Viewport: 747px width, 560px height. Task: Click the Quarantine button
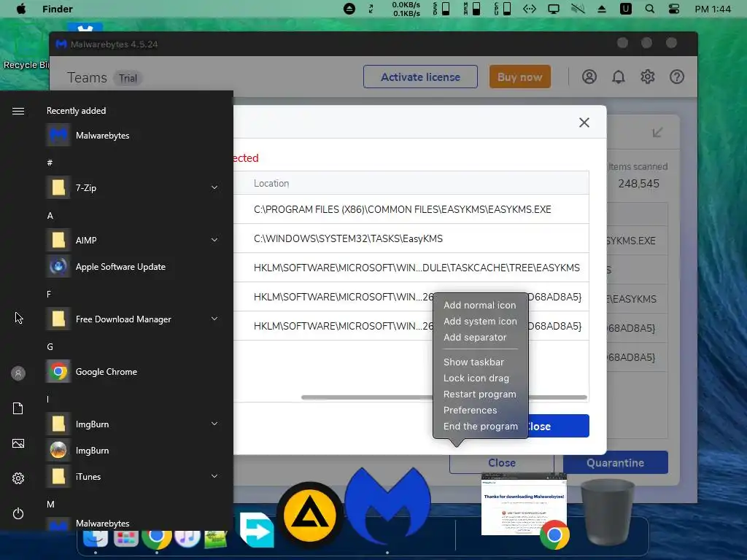pyautogui.click(x=616, y=463)
